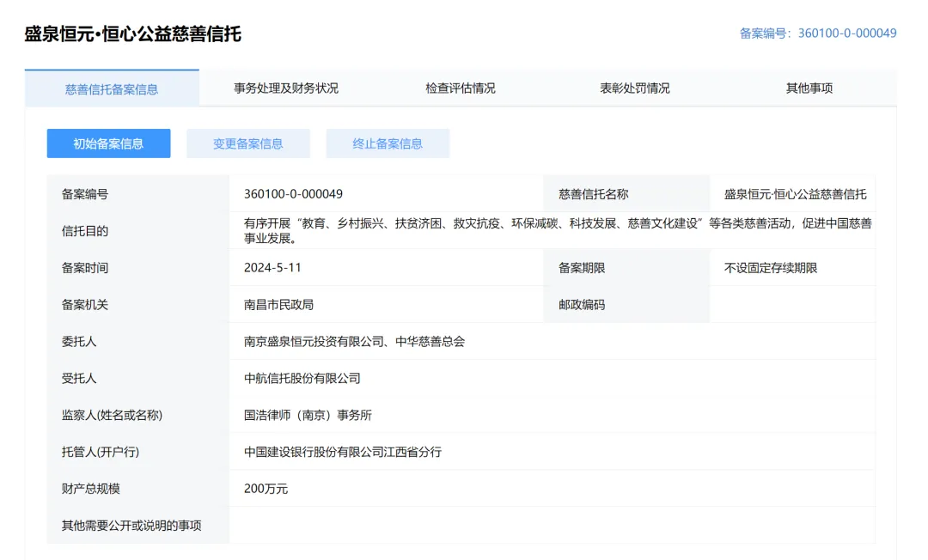Open the 事务处理及财务状况 tab
The image size is (928, 560).
click(286, 88)
